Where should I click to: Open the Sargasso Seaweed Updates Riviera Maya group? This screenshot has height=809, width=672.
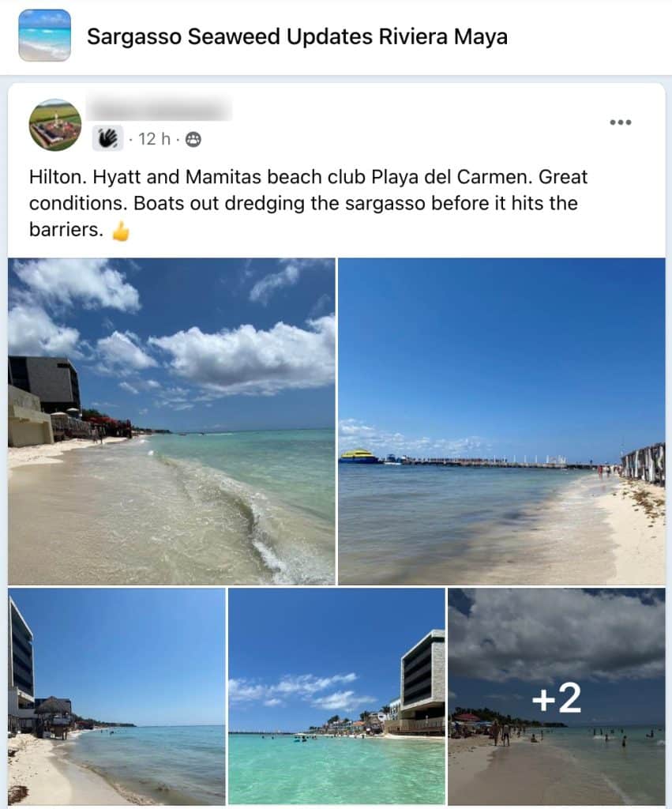[297, 36]
